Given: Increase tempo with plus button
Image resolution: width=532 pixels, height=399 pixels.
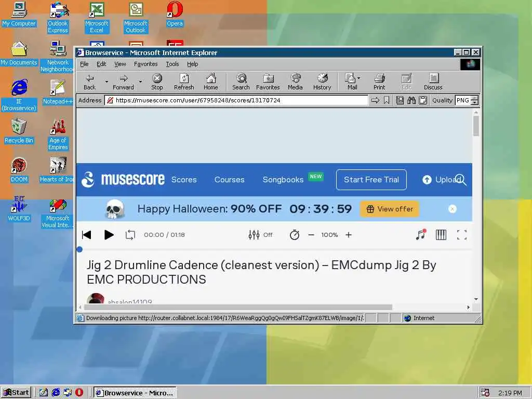Looking at the screenshot, I should [349, 235].
